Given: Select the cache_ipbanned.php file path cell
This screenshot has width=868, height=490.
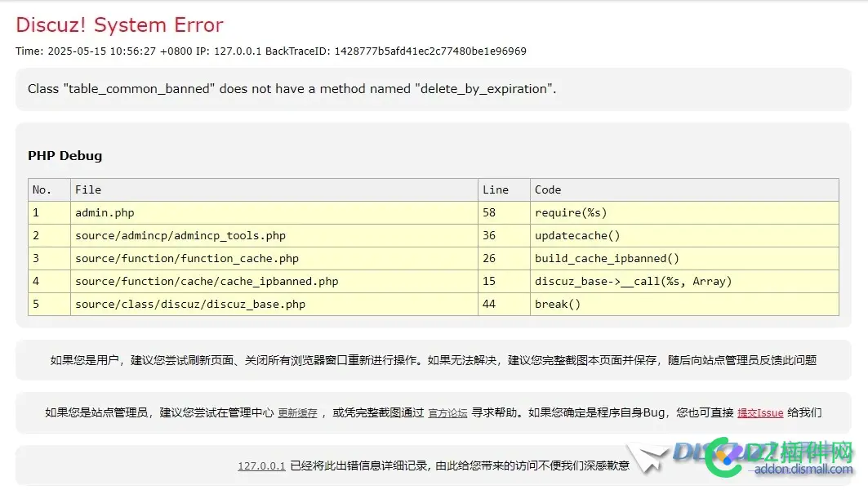Looking at the screenshot, I should pos(207,282).
